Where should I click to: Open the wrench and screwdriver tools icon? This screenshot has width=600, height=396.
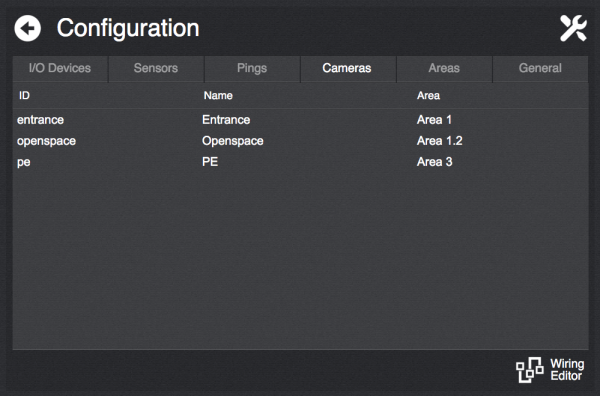click(x=573, y=28)
